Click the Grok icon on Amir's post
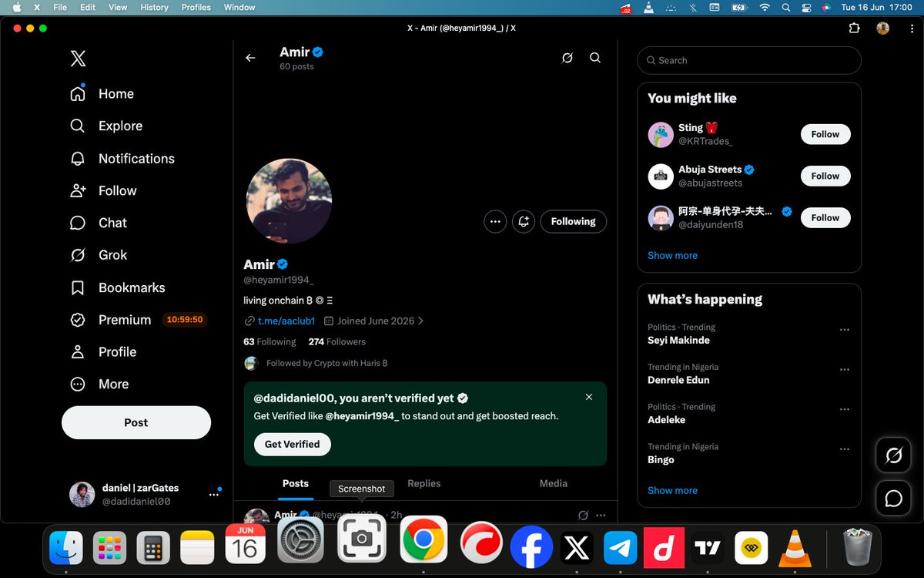 click(x=584, y=515)
